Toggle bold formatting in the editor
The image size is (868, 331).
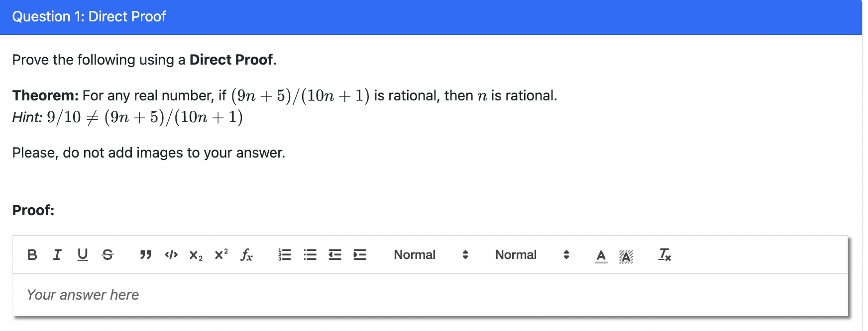click(32, 255)
